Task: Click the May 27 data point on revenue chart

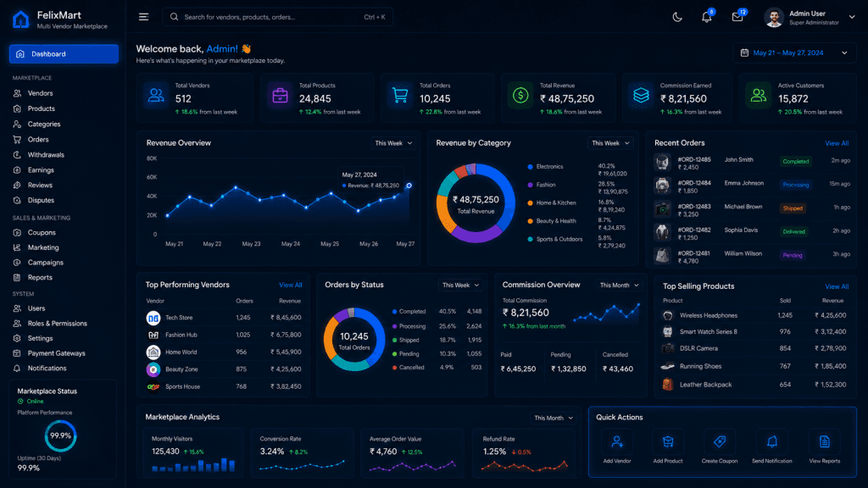Action: (409, 186)
